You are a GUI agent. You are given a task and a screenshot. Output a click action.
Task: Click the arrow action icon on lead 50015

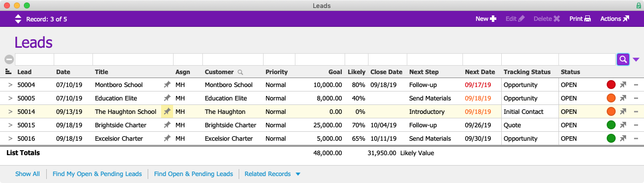(623, 125)
